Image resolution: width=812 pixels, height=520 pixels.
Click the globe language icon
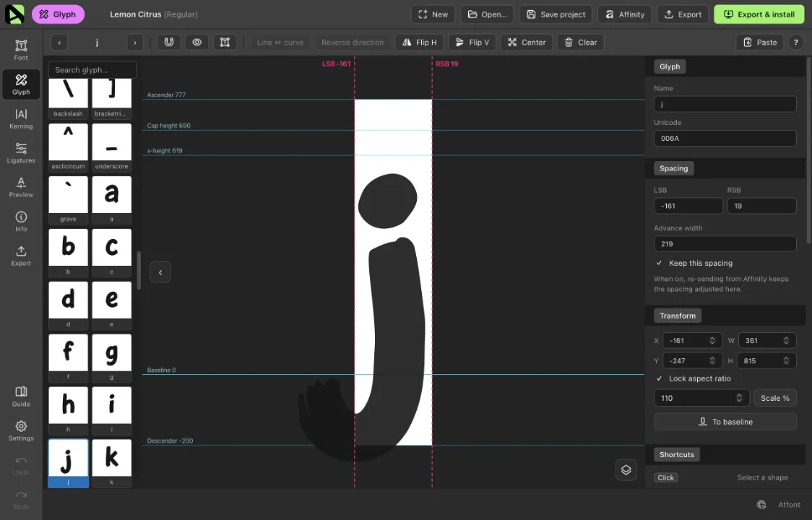761,504
